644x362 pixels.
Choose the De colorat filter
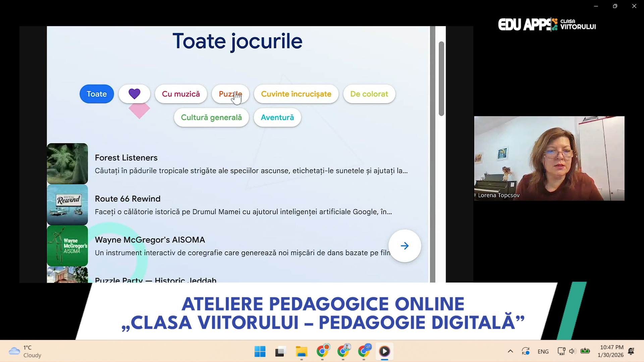pyautogui.click(x=369, y=94)
